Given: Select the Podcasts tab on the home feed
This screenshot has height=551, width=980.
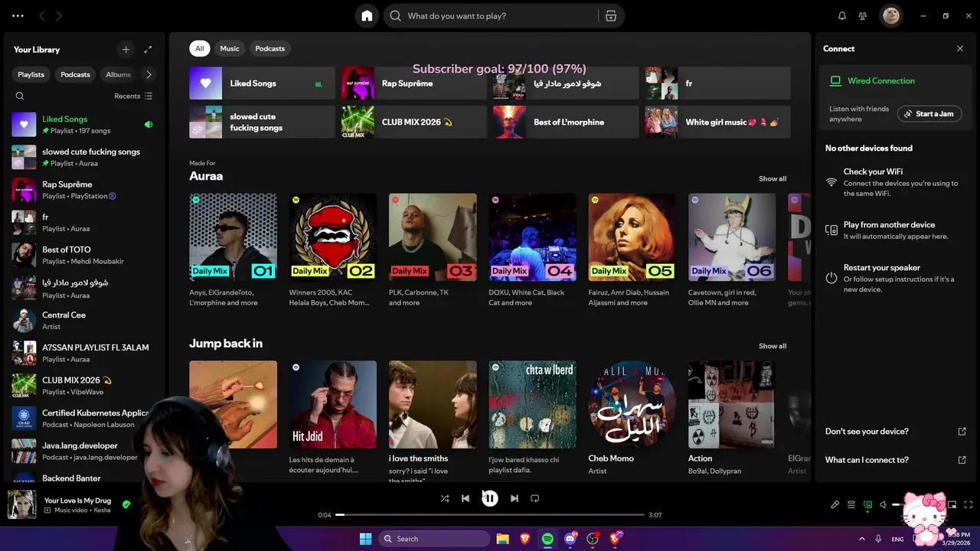Looking at the screenshot, I should click(x=269, y=48).
